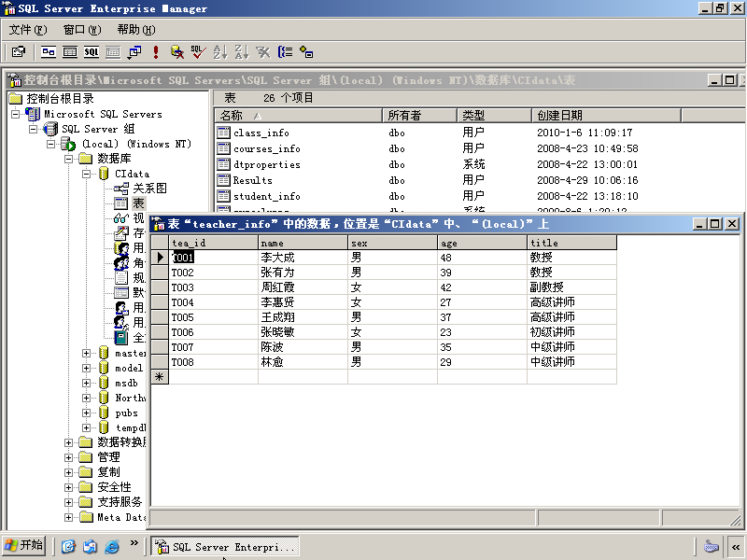Open the 文件(F) menu

pos(28,30)
